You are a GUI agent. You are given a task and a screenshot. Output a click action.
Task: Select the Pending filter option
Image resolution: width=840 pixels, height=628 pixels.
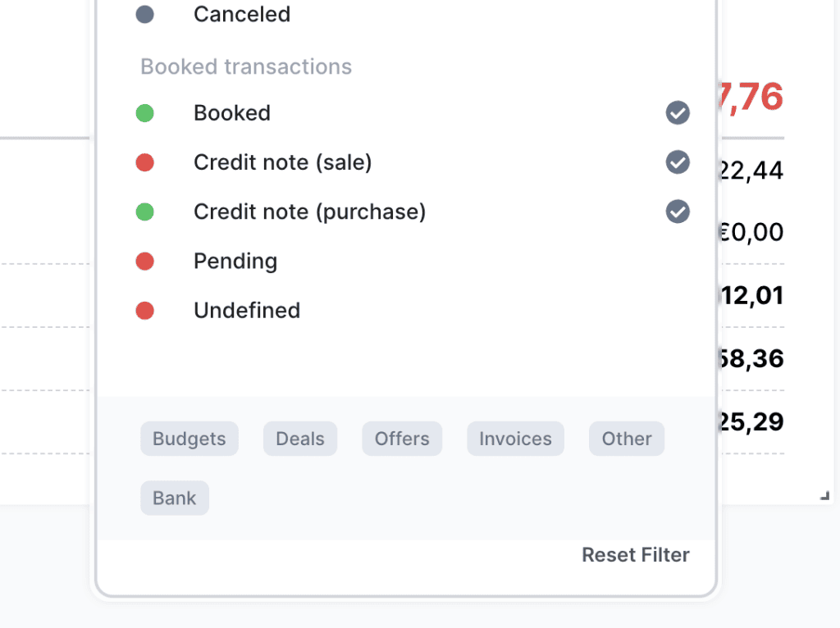point(235,261)
